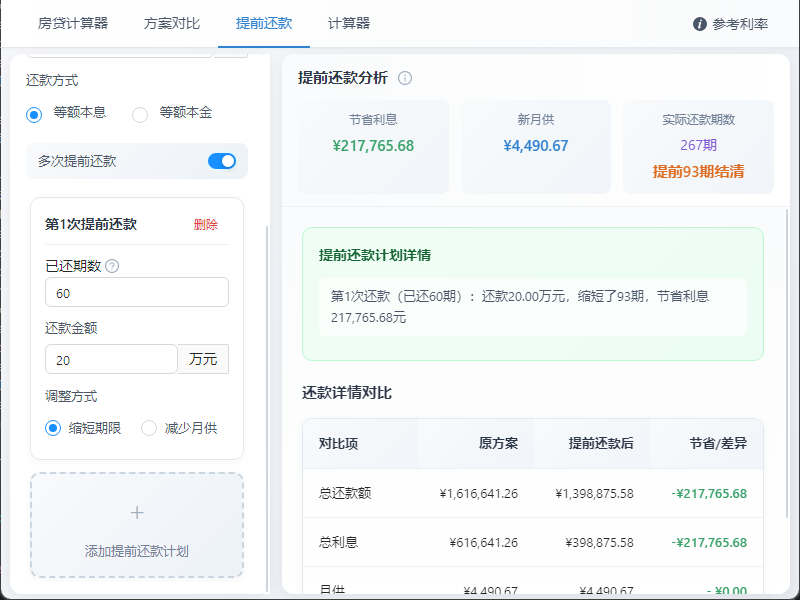Image resolution: width=800 pixels, height=600 pixels.
Task: Select the 提前还款 tab
Action: coord(264,23)
